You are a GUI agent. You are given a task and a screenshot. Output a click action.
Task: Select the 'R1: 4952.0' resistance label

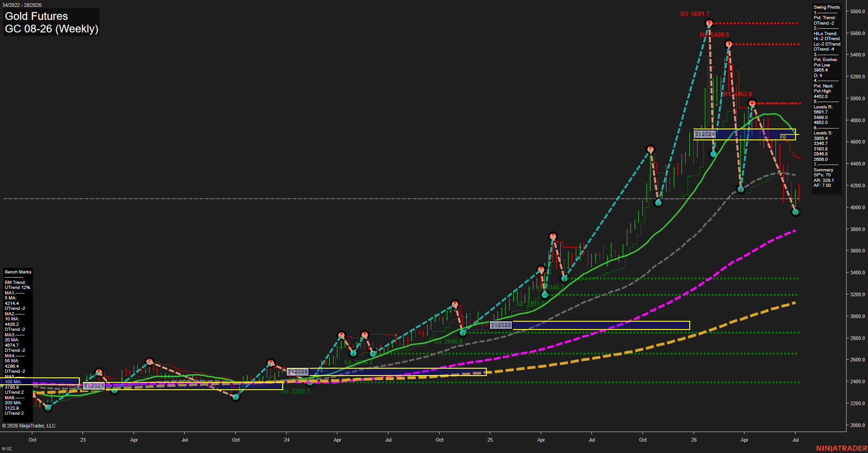(x=738, y=94)
